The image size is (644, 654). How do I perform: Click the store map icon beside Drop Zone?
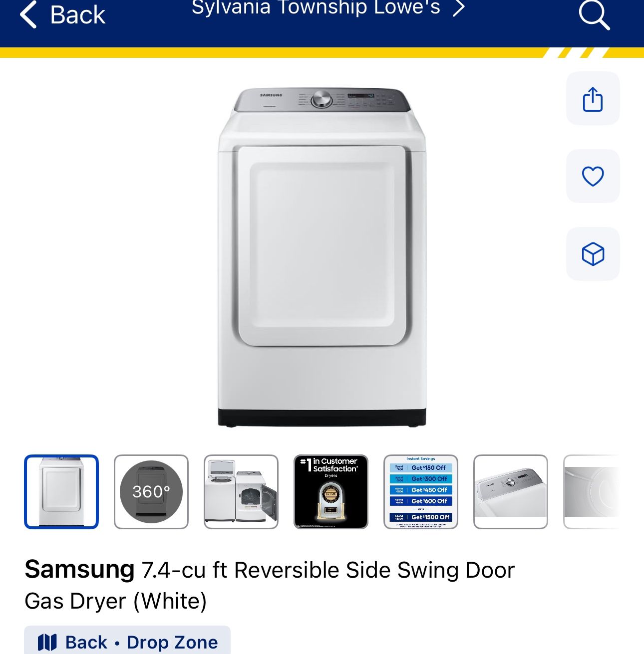point(47,643)
